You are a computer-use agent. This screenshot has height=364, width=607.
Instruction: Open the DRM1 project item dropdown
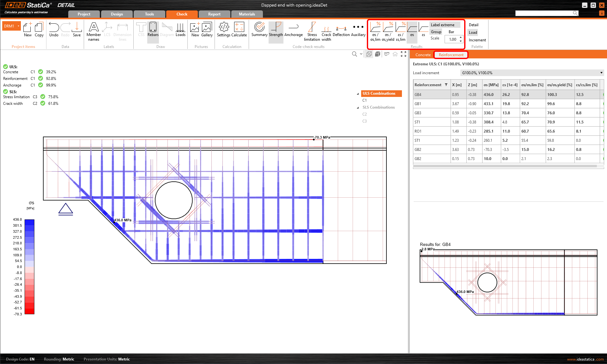pyautogui.click(x=19, y=26)
